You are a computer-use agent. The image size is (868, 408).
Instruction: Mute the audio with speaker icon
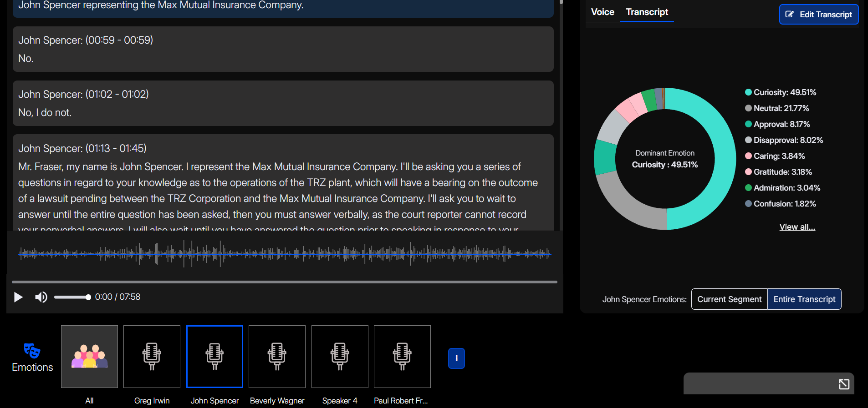41,297
